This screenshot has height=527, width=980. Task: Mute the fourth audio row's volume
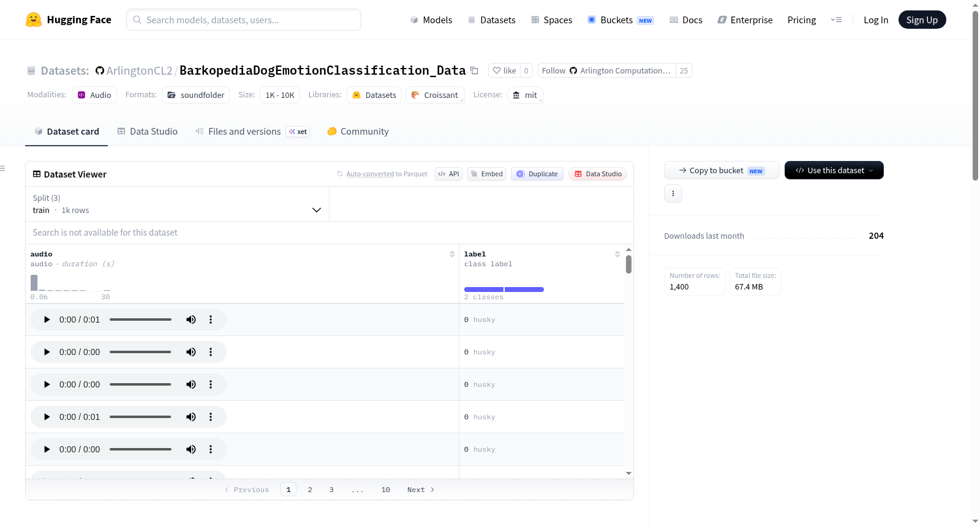coord(191,417)
